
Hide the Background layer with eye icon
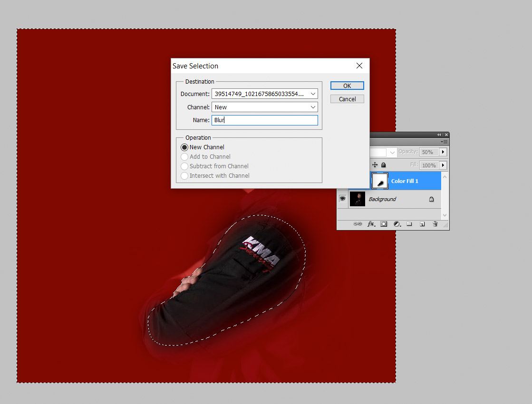(342, 199)
